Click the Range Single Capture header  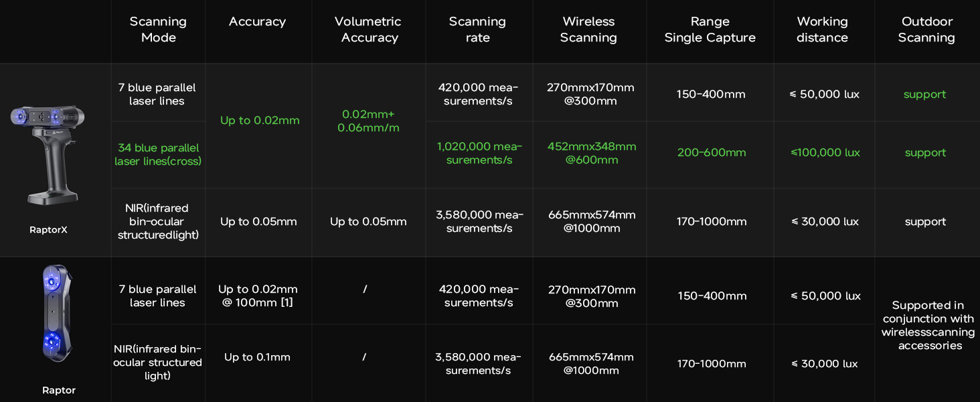pyautogui.click(x=710, y=29)
